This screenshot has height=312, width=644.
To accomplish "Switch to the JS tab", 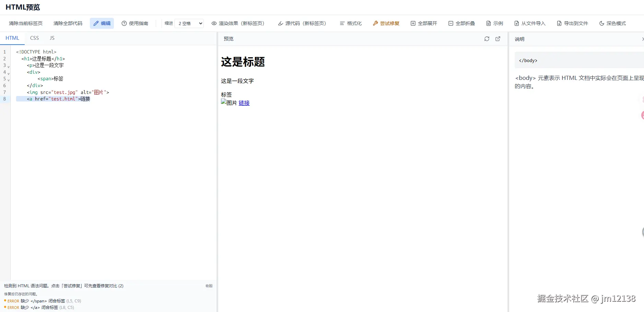I will pyautogui.click(x=52, y=38).
